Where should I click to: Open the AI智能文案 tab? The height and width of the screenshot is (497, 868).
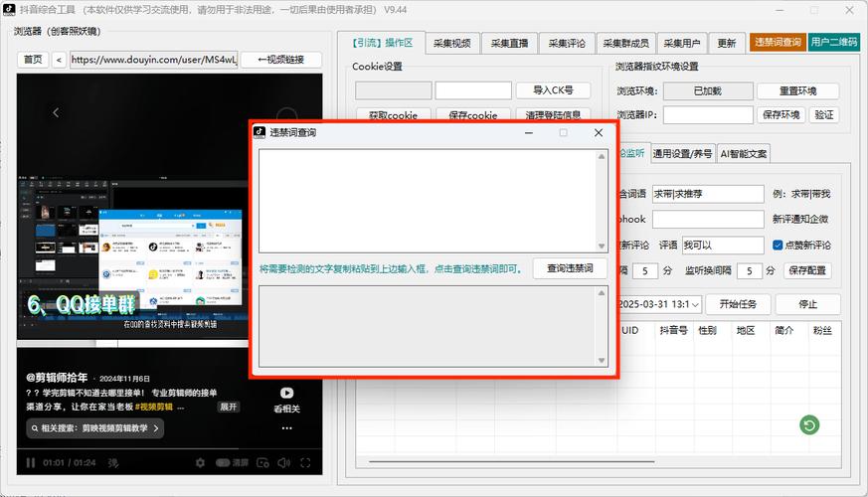[744, 154]
